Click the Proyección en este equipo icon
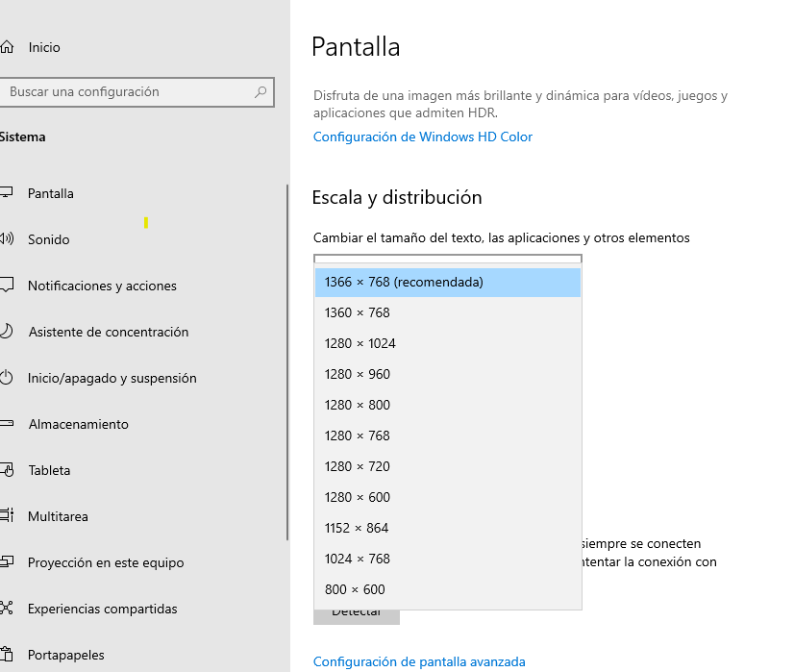This screenshot has width=794, height=672. [x=7, y=561]
